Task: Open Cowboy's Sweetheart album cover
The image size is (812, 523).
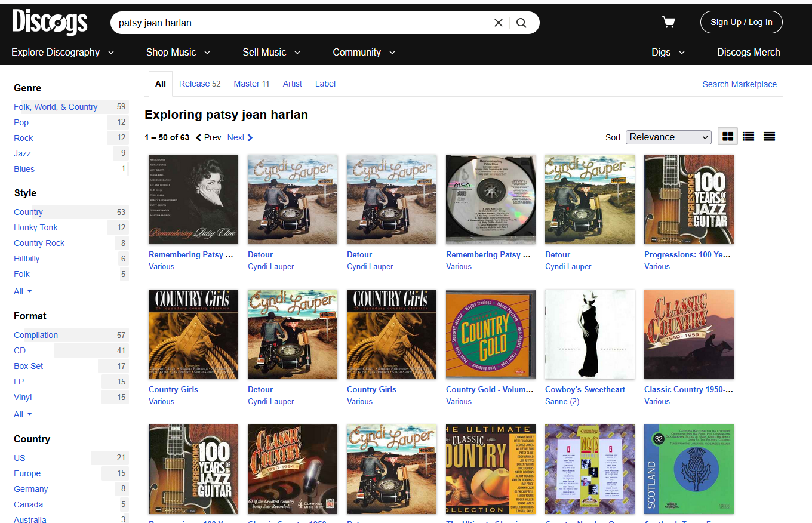Action: [590, 334]
